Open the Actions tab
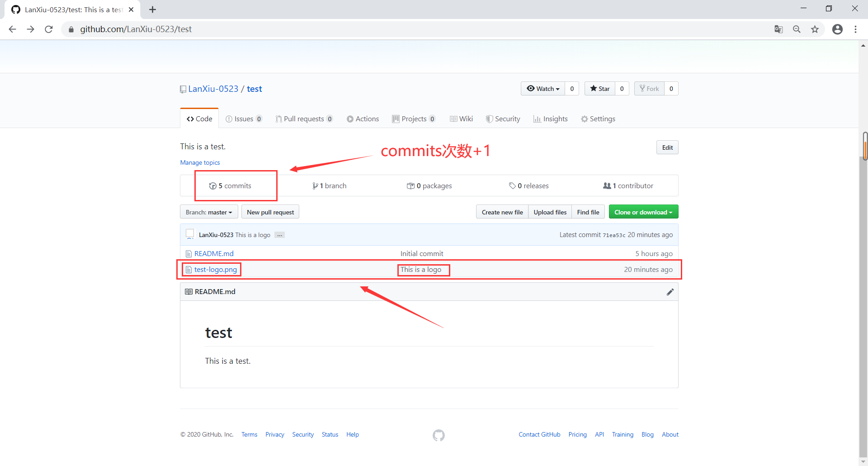 (363, 119)
